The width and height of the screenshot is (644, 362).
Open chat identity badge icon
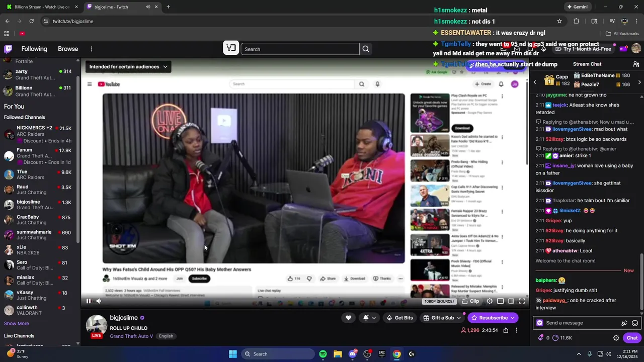540,323
